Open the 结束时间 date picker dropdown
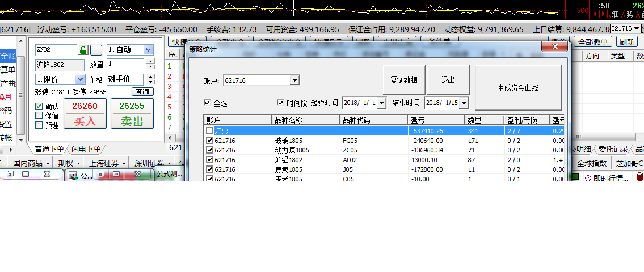 click(x=464, y=103)
